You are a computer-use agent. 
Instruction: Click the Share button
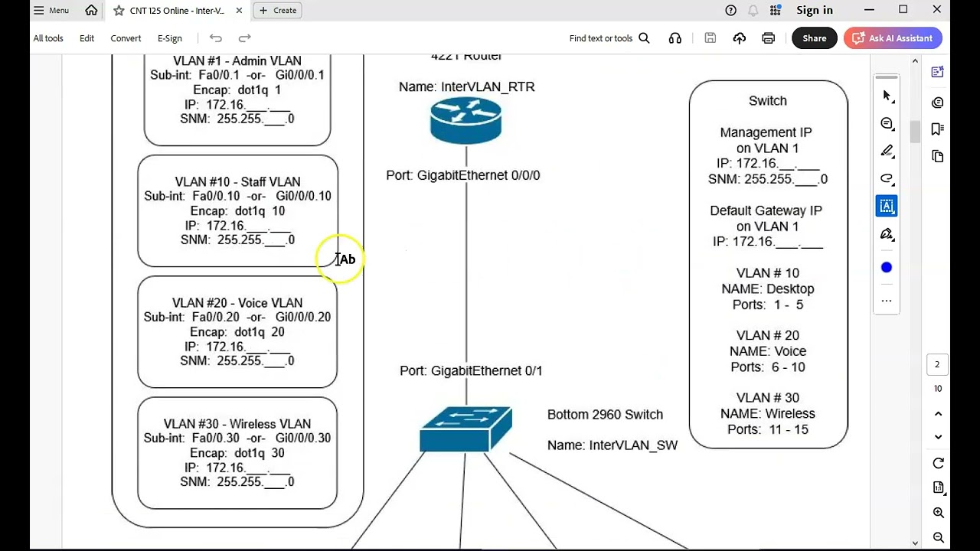[815, 38]
